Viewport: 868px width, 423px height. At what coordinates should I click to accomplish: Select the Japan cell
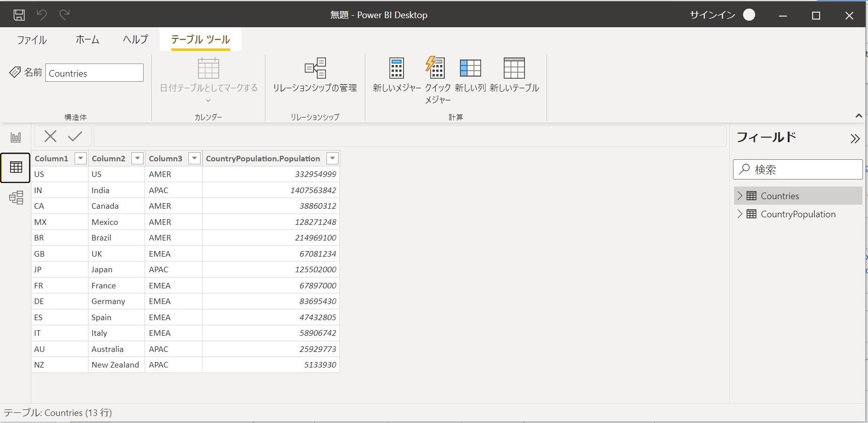click(116, 269)
